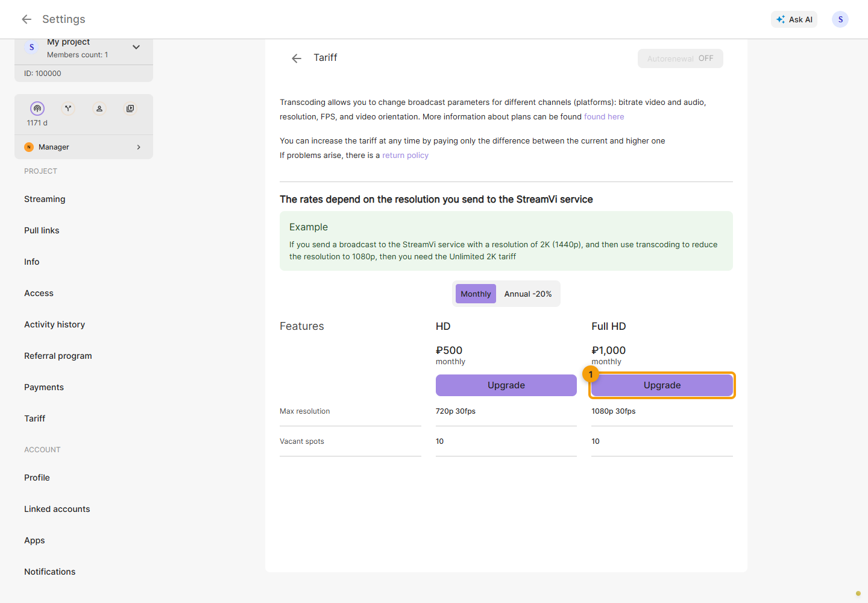Open the return policy link
Viewport: 868px width, 603px height.
(x=405, y=156)
